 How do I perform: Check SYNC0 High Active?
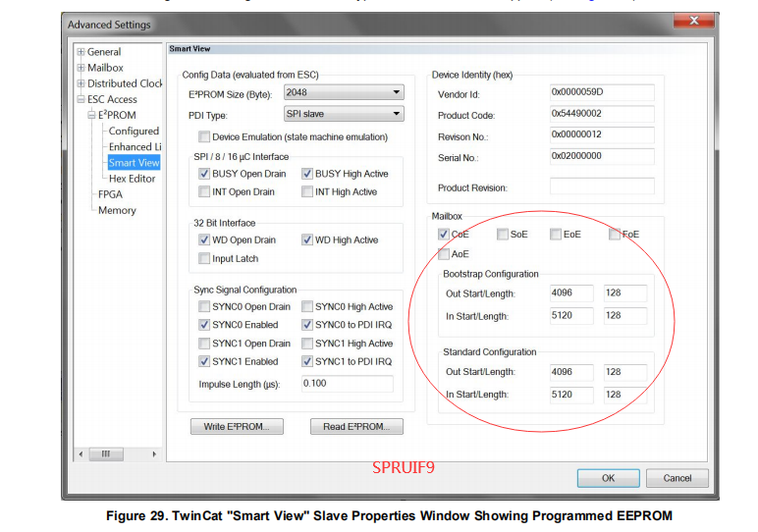tap(307, 306)
